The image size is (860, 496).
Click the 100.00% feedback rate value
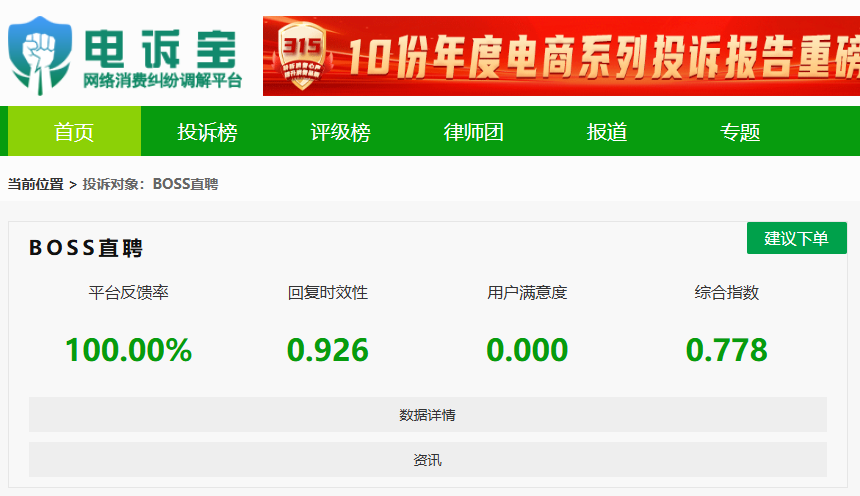[x=128, y=350]
